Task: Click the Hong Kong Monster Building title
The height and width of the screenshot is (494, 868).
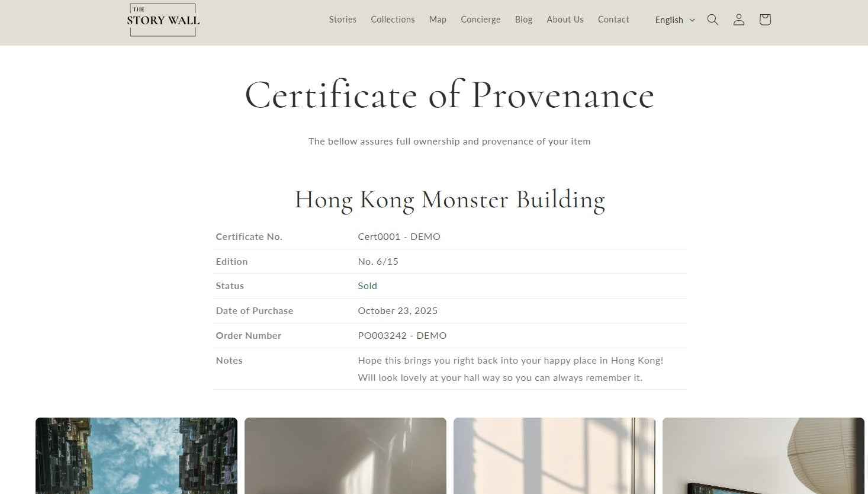Action: (449, 200)
